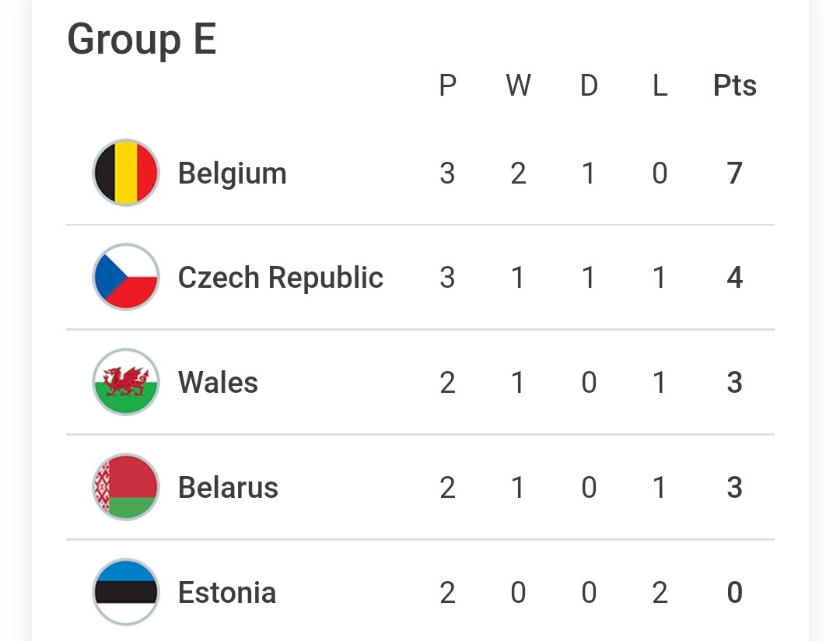Click the Estonia flag icon
840x641 pixels.
[x=126, y=592]
